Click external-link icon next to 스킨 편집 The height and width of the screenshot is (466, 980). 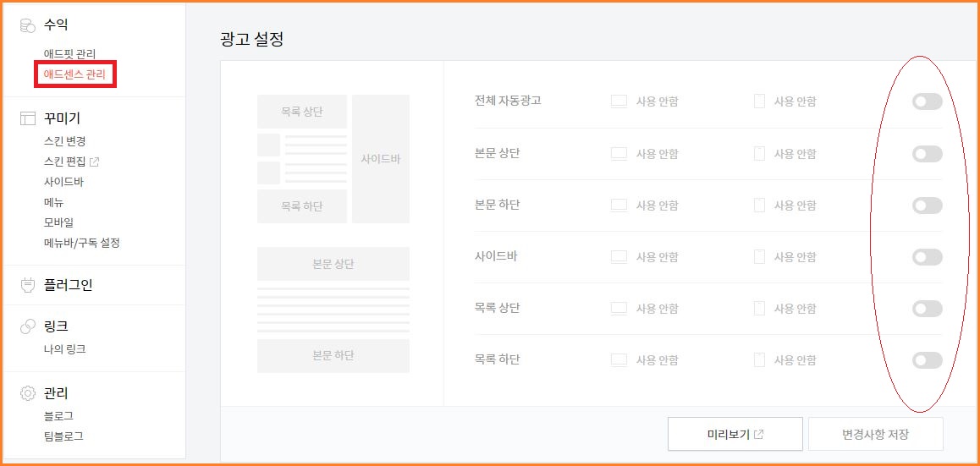point(95,162)
